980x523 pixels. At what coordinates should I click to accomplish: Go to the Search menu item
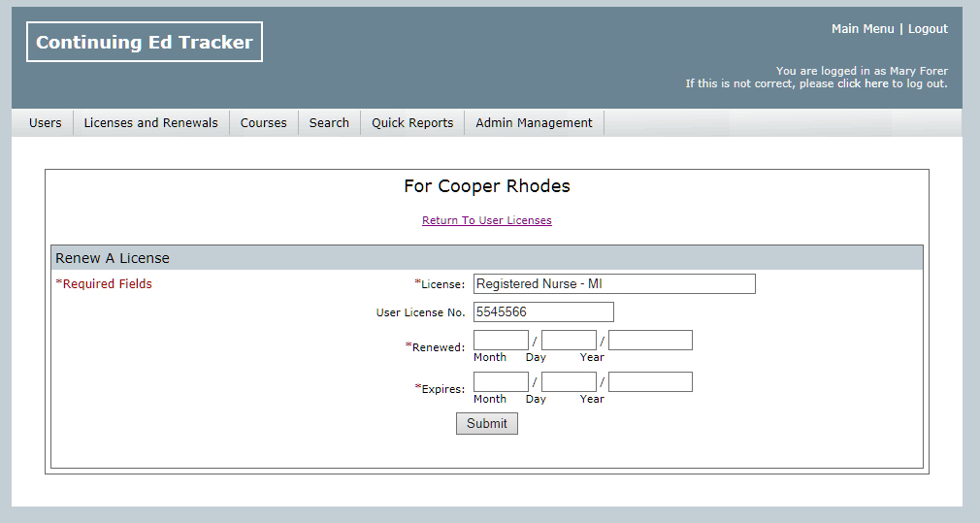(x=329, y=123)
